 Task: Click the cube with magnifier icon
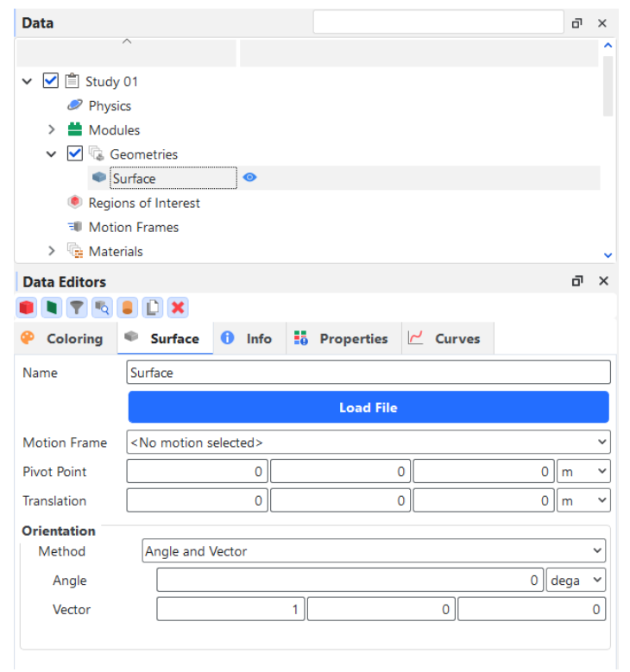click(102, 308)
